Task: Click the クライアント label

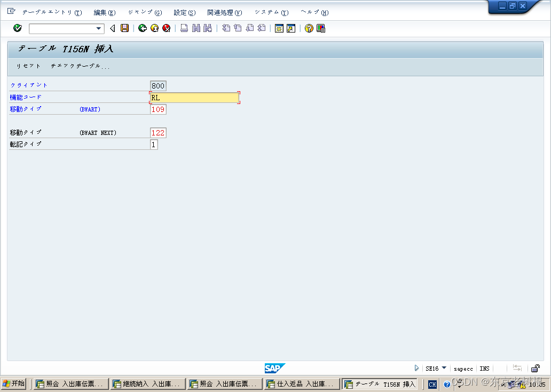Action: click(x=29, y=85)
